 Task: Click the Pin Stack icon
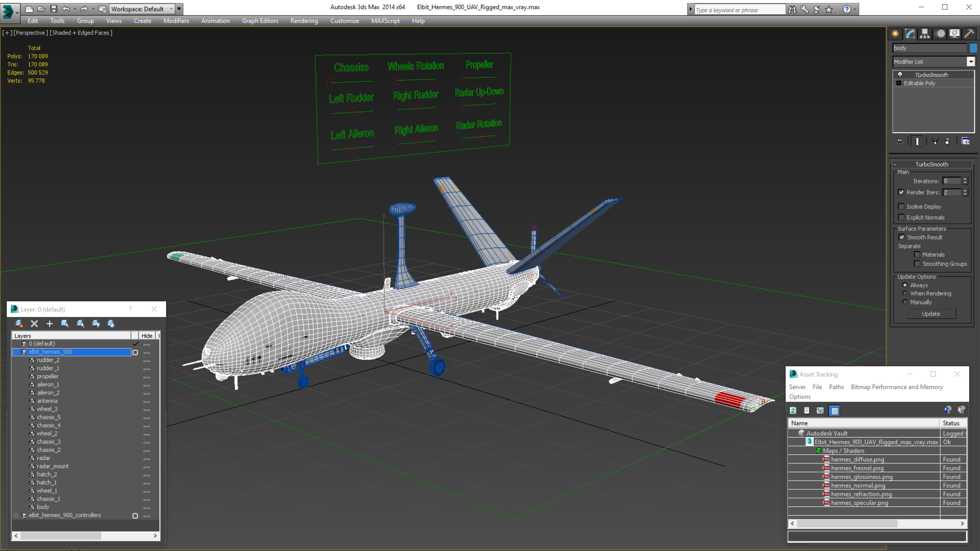899,141
